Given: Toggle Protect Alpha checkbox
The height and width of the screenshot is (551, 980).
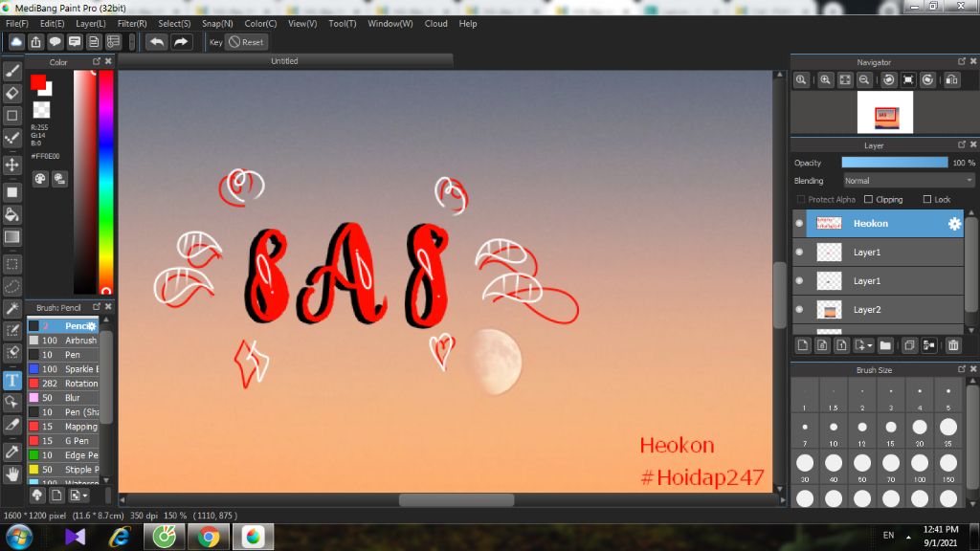Looking at the screenshot, I should point(801,199).
